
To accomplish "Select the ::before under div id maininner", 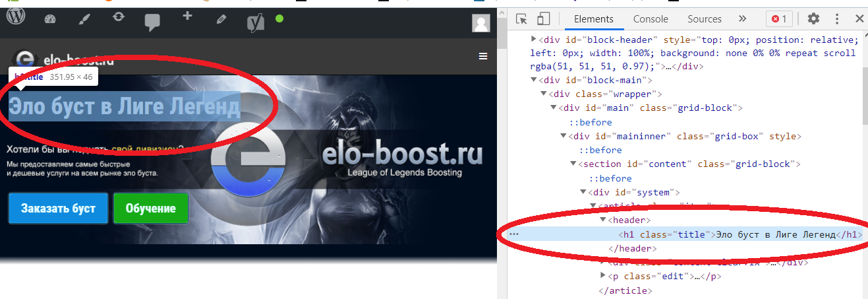I will click(600, 150).
